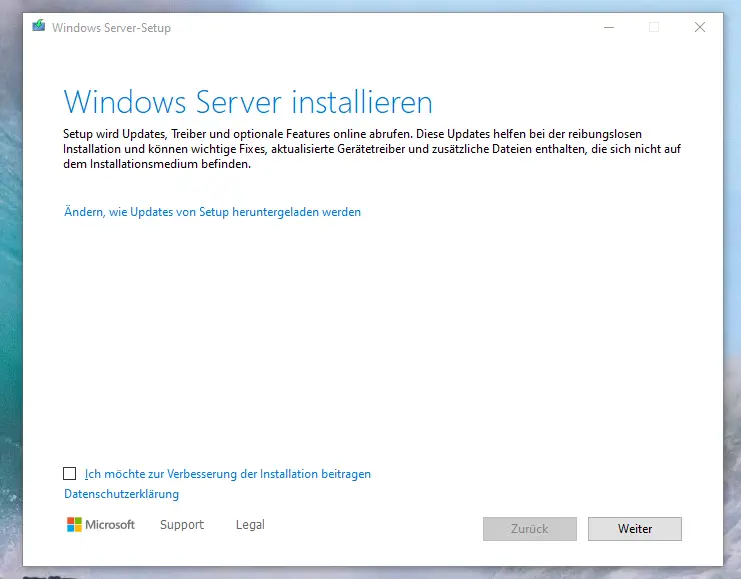Open the Legal link
Image resolution: width=741 pixels, height=579 pixels.
[250, 525]
